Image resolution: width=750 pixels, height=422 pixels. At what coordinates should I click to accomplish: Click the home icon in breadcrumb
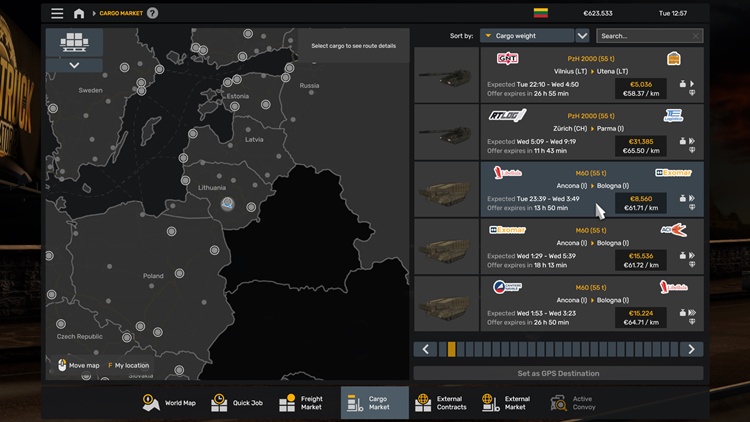coord(79,13)
